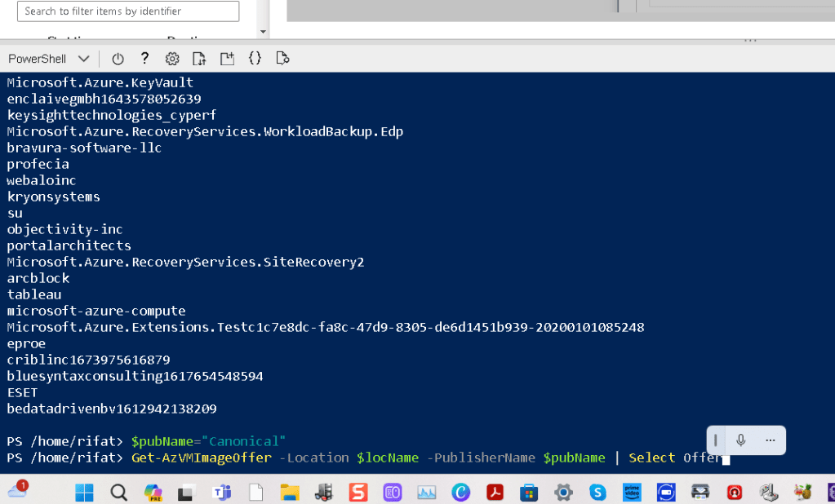This screenshot has height=504, width=835.
Task: Open Microsoft Store from taskbar
Action: tap(529, 493)
